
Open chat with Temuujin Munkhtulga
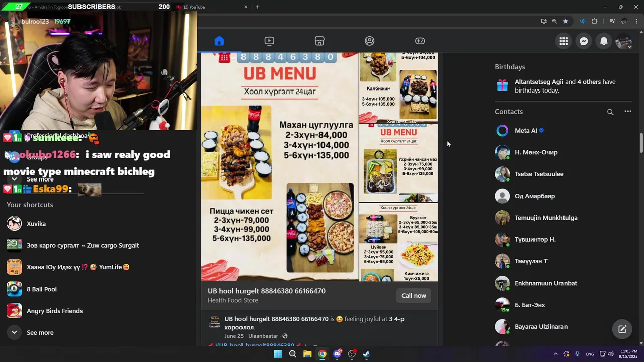563,218
